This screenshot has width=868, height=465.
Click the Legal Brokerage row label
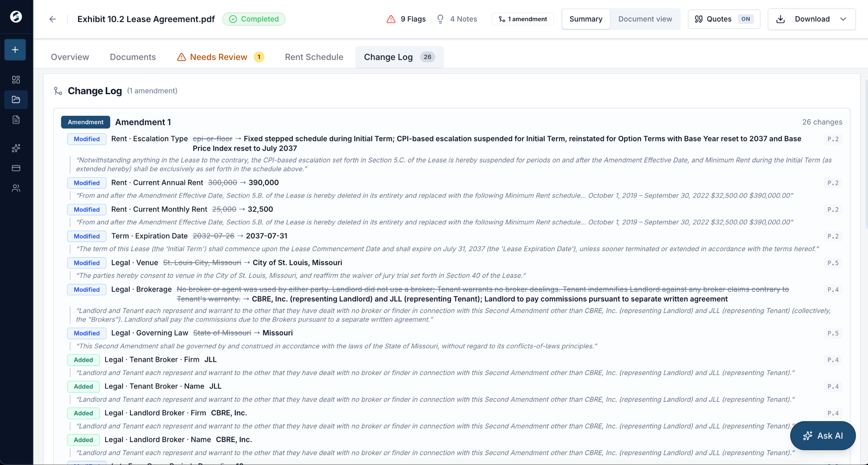142,289
